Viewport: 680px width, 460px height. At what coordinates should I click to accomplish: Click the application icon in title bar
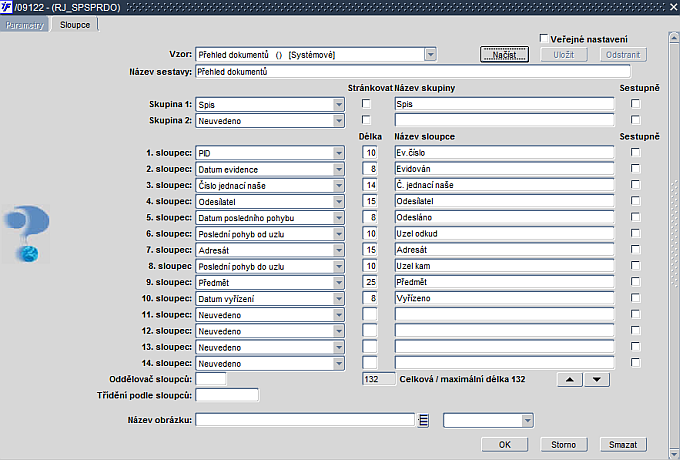tap(7, 7)
